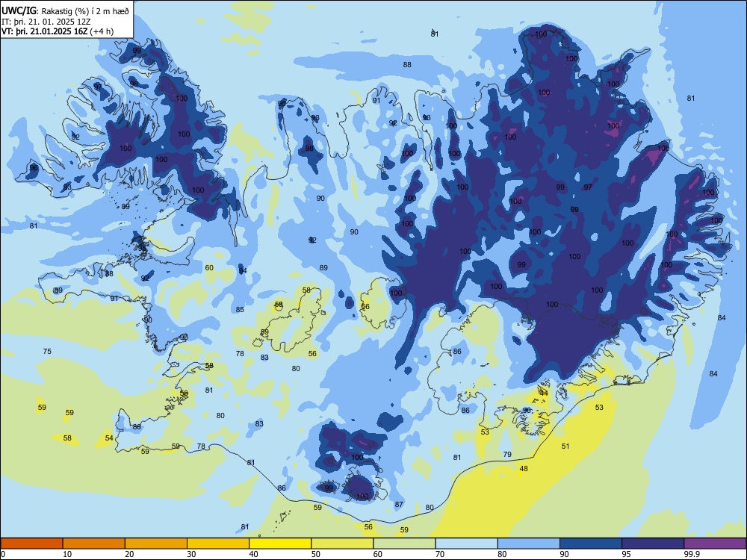The width and height of the screenshot is (747, 560).
Task: Select the 10–20 orange legend color block
Action: pos(94,544)
